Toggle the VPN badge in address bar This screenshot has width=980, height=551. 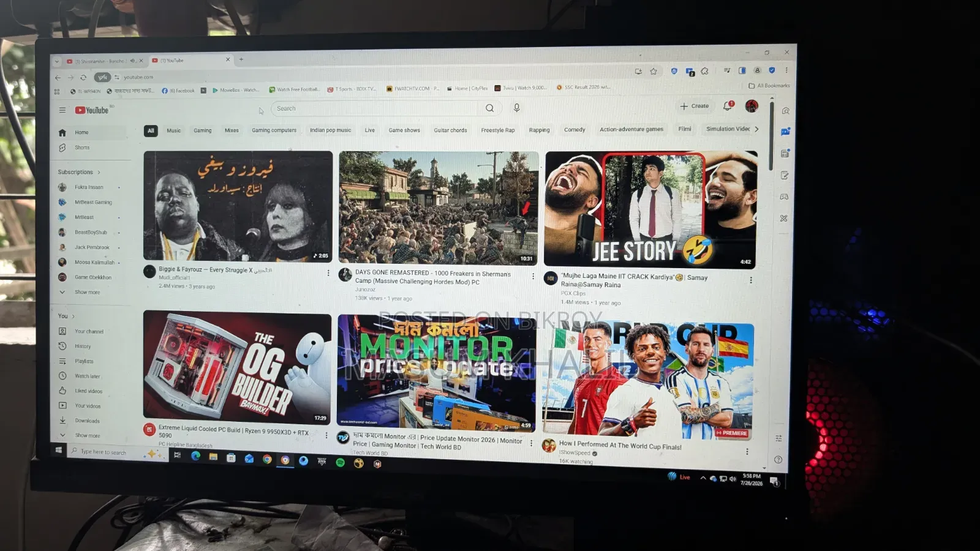(x=102, y=77)
